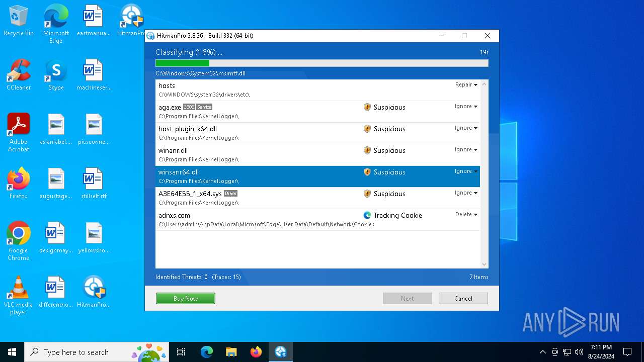Select the augustage image file icon

pos(56,184)
